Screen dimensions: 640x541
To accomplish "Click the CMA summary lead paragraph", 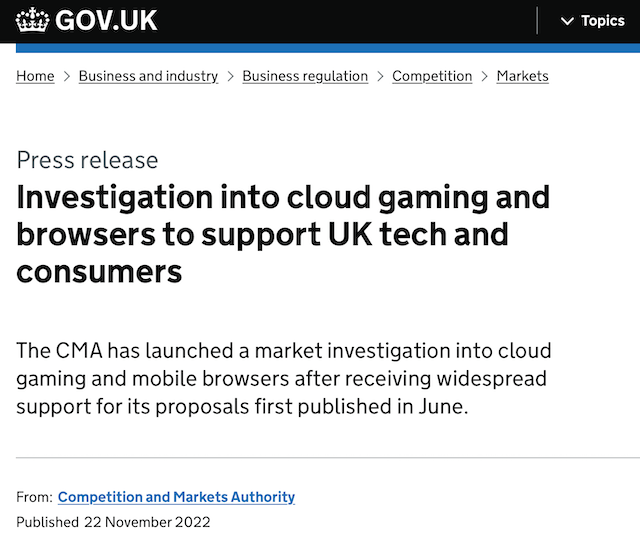I will [284, 378].
